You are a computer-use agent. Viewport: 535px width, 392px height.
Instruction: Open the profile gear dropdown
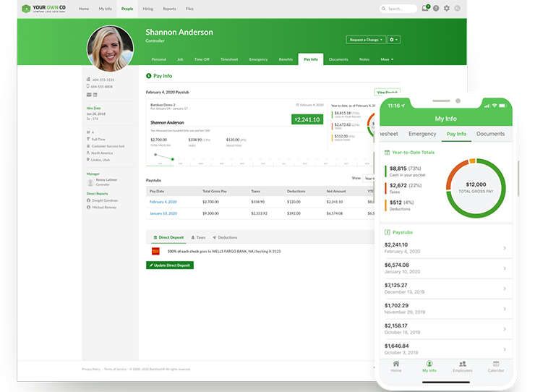394,40
